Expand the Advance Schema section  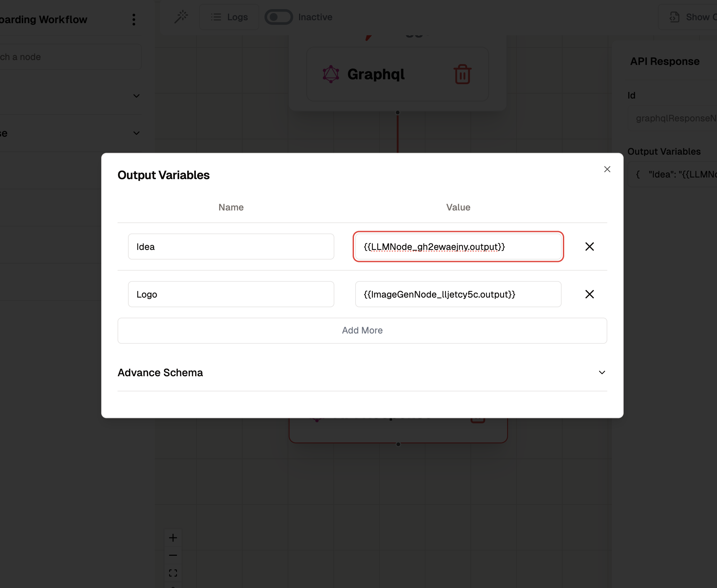pyautogui.click(x=601, y=373)
